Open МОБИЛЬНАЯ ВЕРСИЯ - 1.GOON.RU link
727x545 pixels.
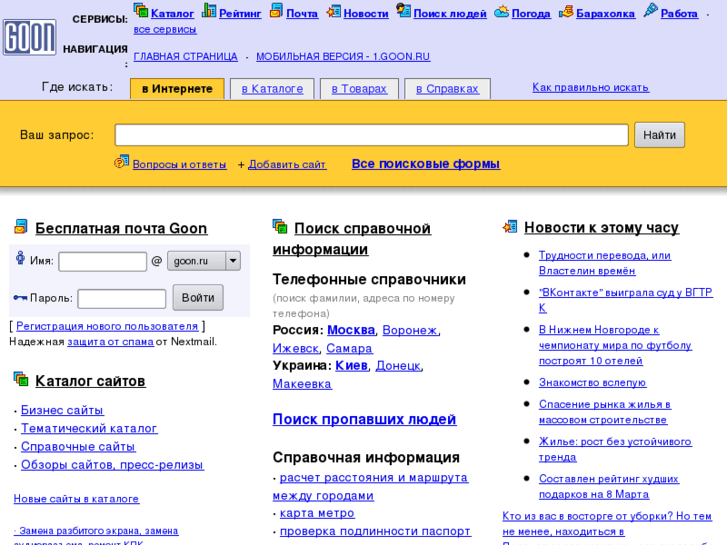point(343,57)
